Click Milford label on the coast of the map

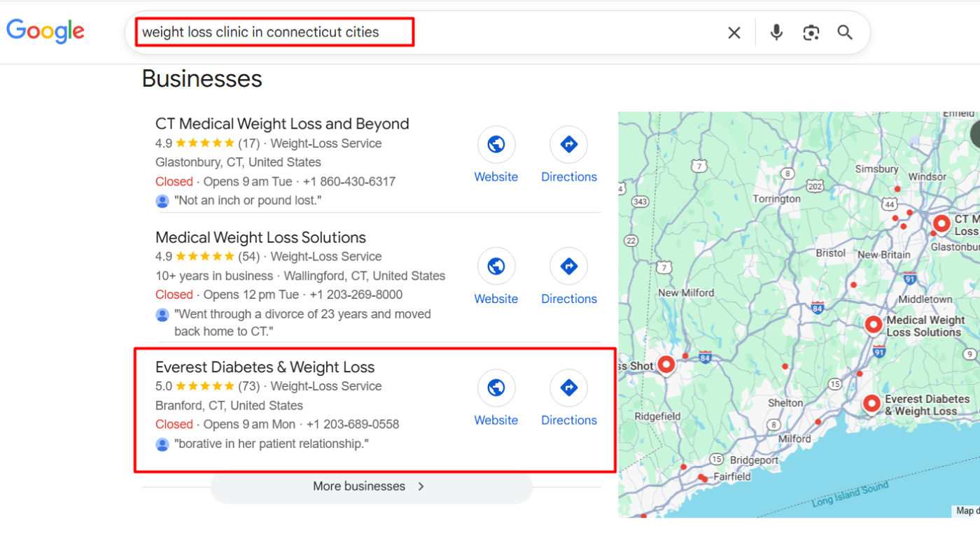tap(794, 439)
